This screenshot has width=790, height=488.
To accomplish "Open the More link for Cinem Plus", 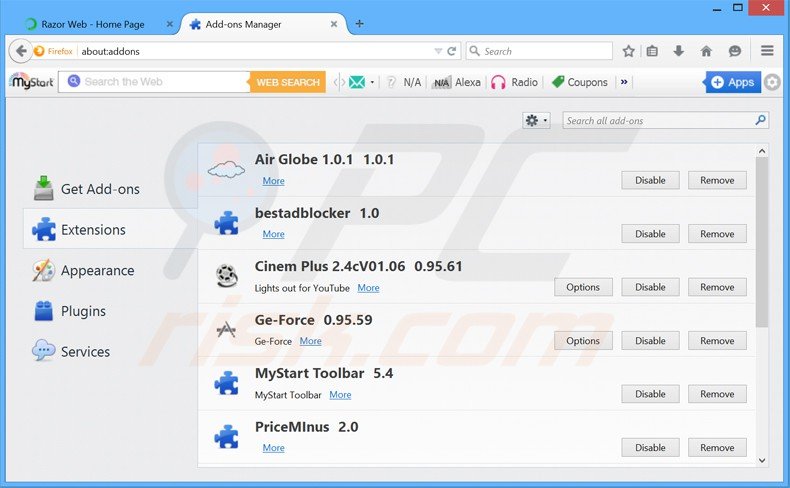I will coord(368,288).
